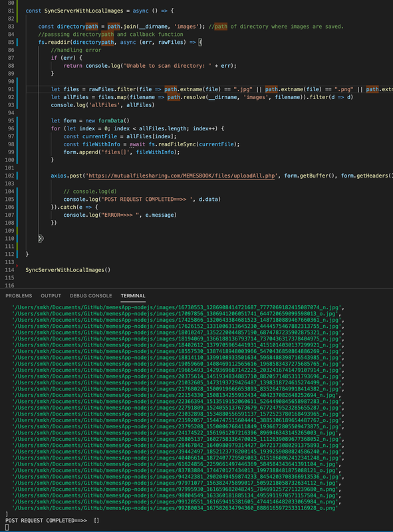This screenshot has width=393, height=532.
Task: Click the 'Unable to scan directory: ' string
Action: tap(168, 66)
